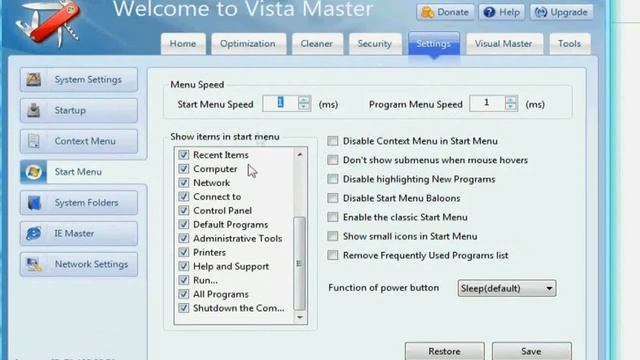The width and height of the screenshot is (640, 360).
Task: Decrease the Start Menu Speed value
Action: 304,107
